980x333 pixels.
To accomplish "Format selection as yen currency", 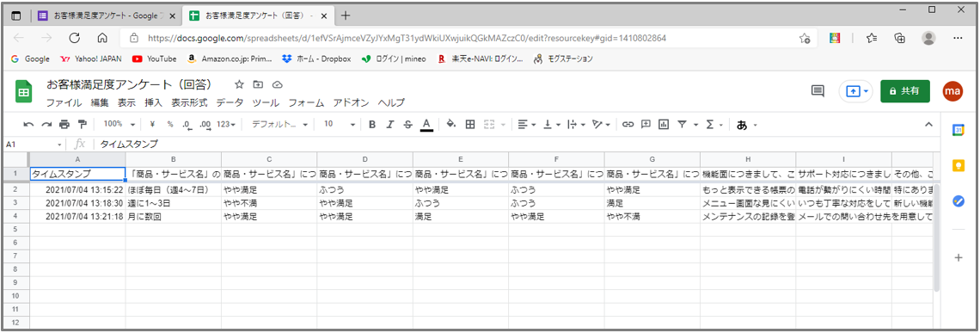I will 152,125.
